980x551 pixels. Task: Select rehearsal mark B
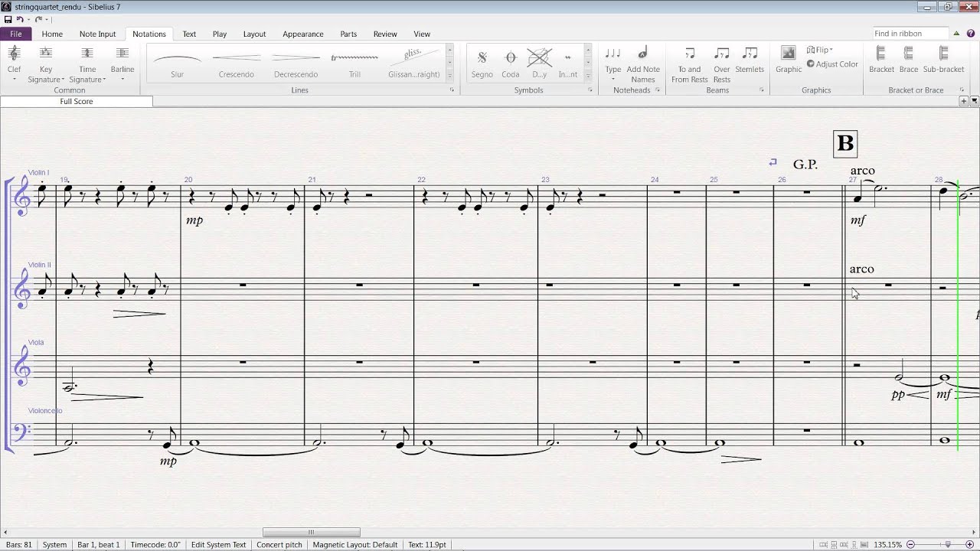(845, 144)
